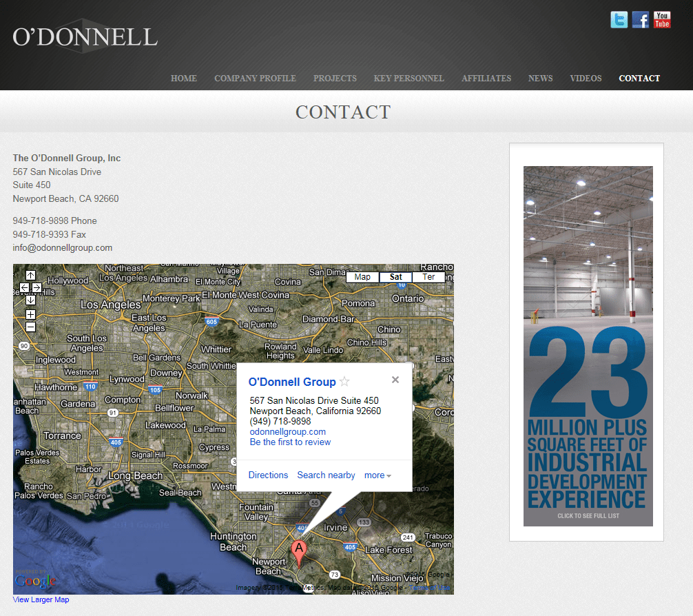
Task: Open the PROJECTS navigation item
Action: coord(335,78)
